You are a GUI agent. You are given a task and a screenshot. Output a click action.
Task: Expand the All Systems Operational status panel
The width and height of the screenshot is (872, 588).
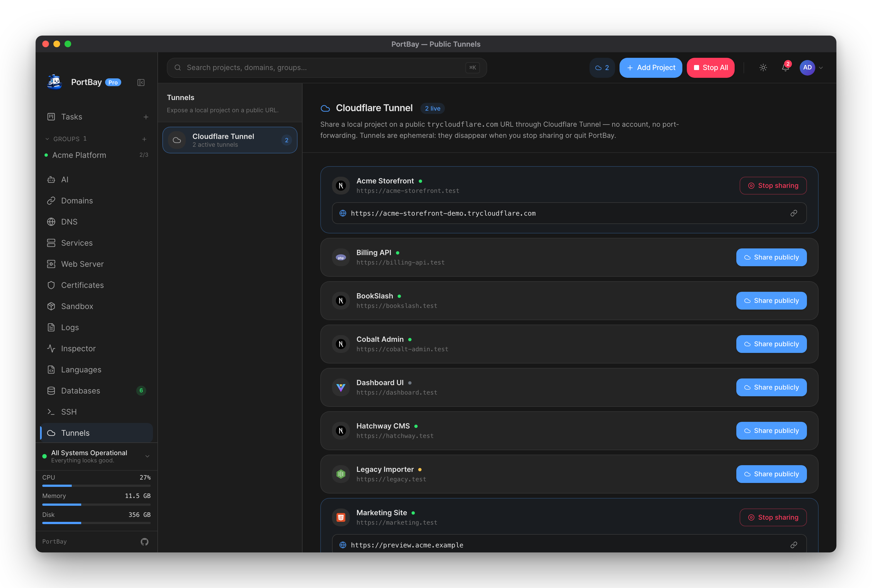click(147, 456)
